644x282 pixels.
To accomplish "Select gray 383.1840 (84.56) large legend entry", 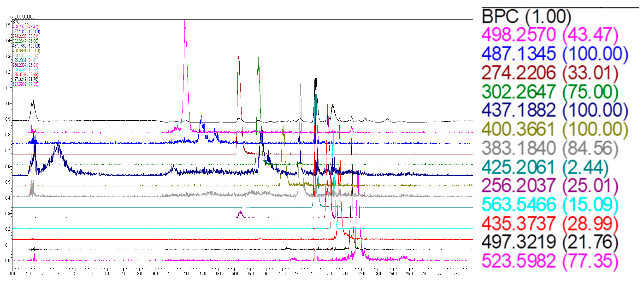I will point(550,148).
